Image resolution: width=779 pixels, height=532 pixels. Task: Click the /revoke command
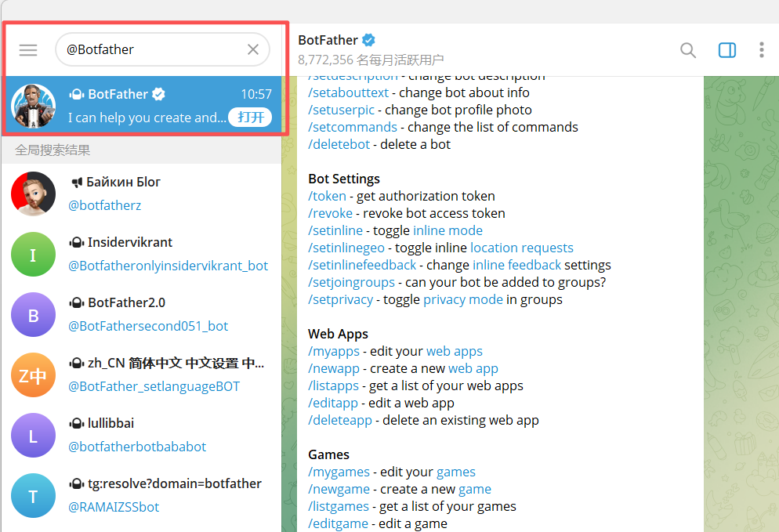(331, 214)
